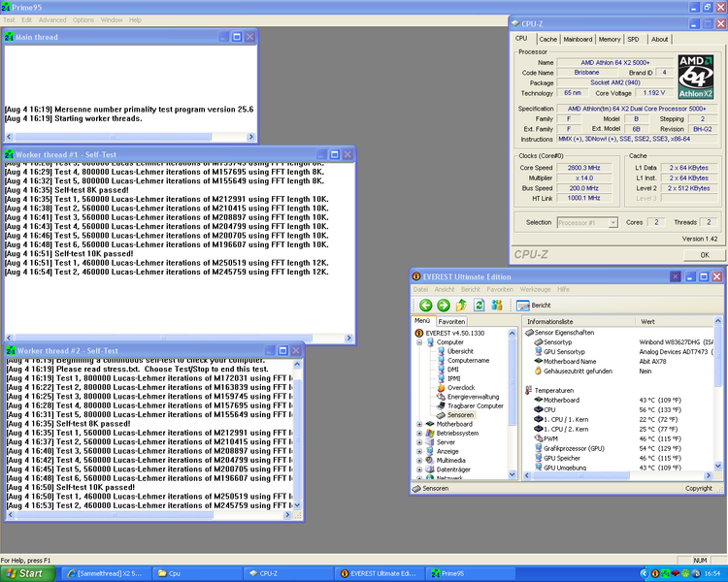728x582 pixels.
Task: Click the system tray clock 16:54
Action: pyautogui.click(x=712, y=574)
